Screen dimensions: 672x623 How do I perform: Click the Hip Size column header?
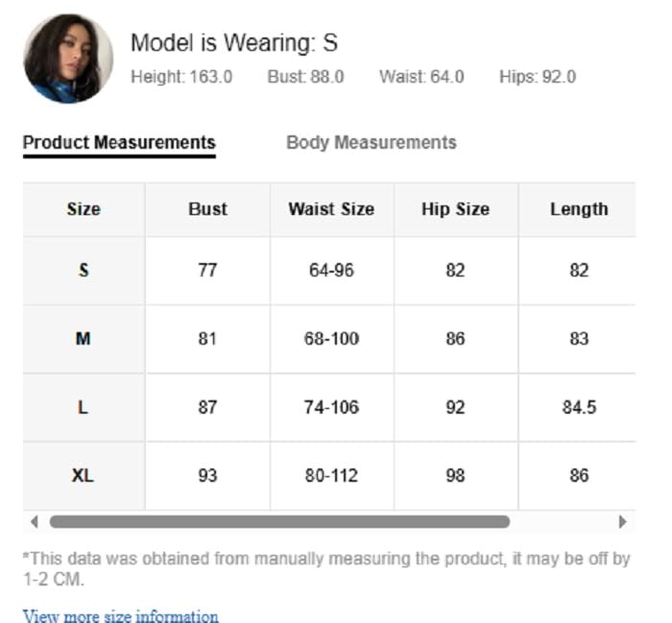[x=455, y=209]
